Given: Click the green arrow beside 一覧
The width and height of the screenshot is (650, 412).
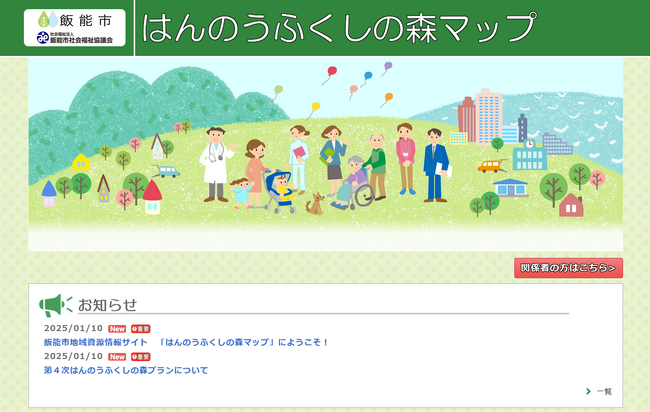Looking at the screenshot, I should click(588, 391).
